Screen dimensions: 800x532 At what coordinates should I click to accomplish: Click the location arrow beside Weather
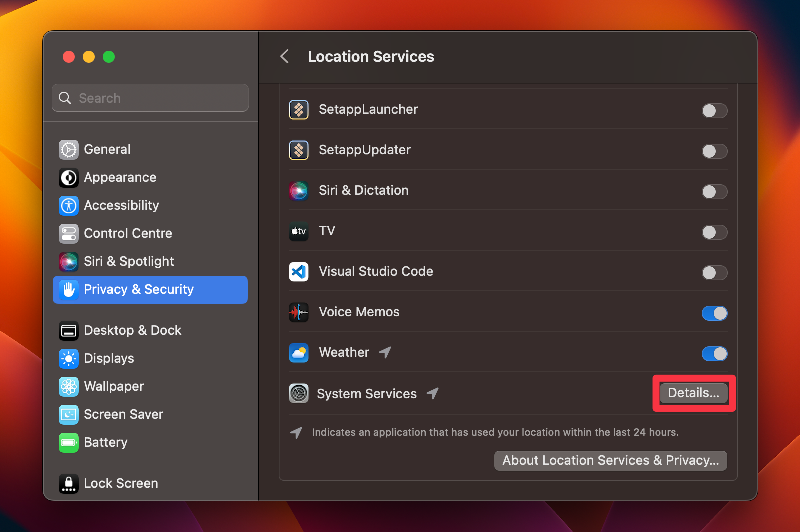[x=385, y=352]
